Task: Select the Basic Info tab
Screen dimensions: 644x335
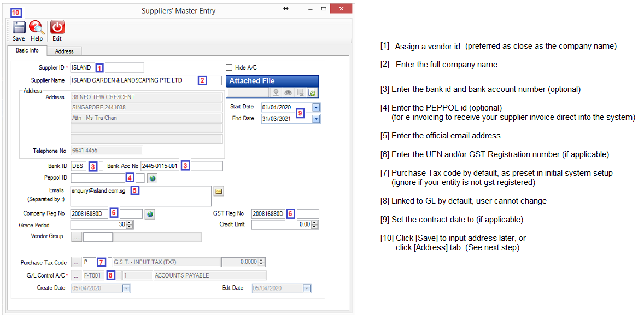Action: pyautogui.click(x=27, y=50)
